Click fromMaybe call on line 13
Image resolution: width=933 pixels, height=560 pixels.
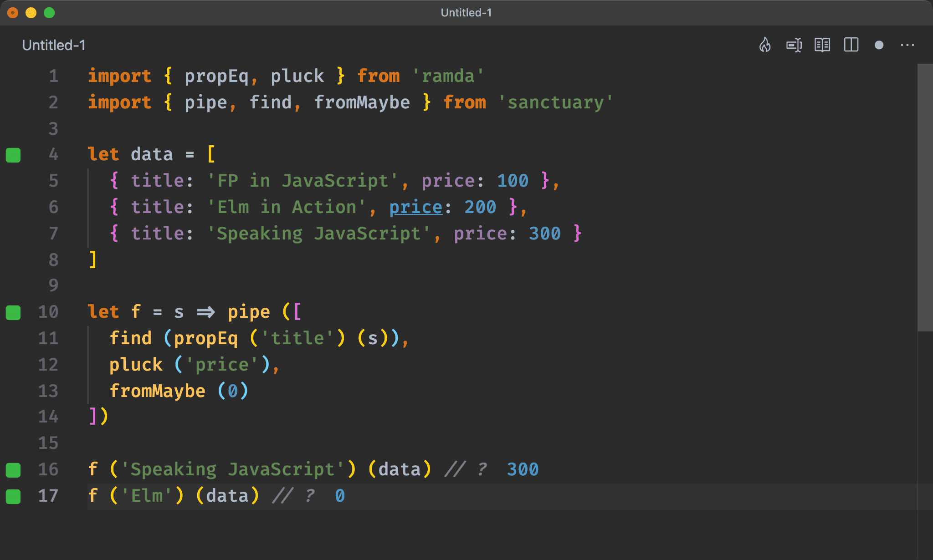[x=157, y=391]
